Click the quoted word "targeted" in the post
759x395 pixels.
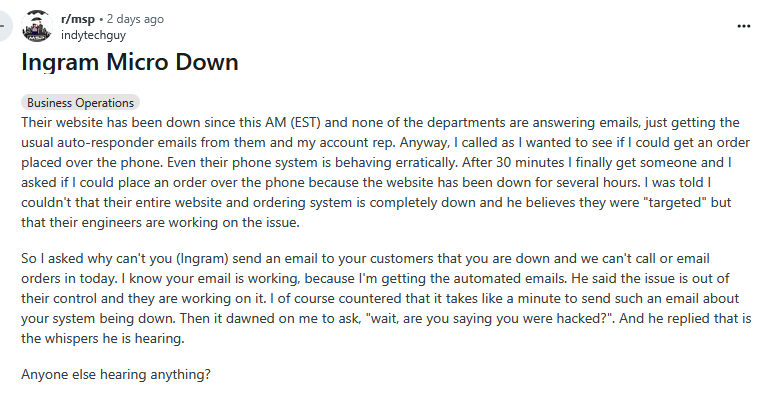pos(675,202)
